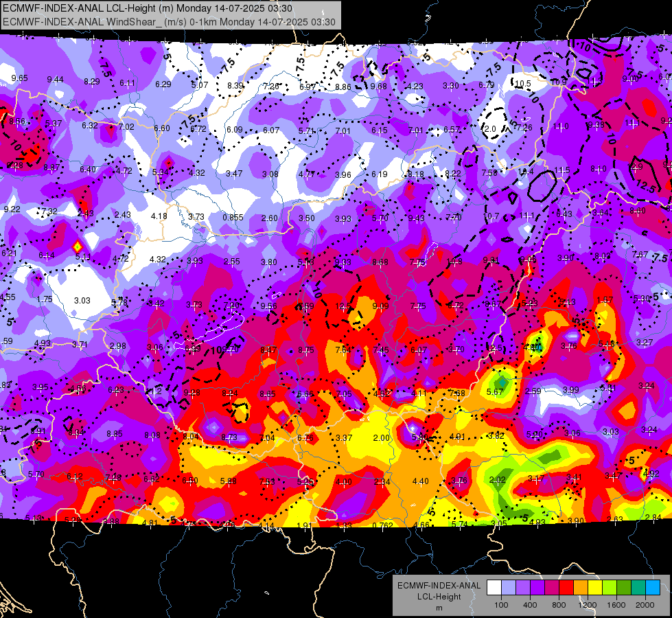Click the wind shear value 0.855

coord(233,218)
